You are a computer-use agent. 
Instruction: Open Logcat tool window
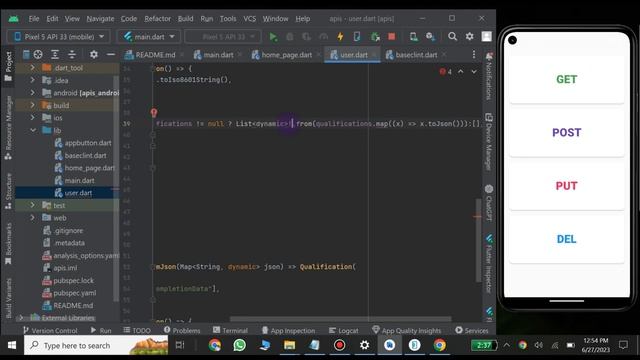coord(343,330)
